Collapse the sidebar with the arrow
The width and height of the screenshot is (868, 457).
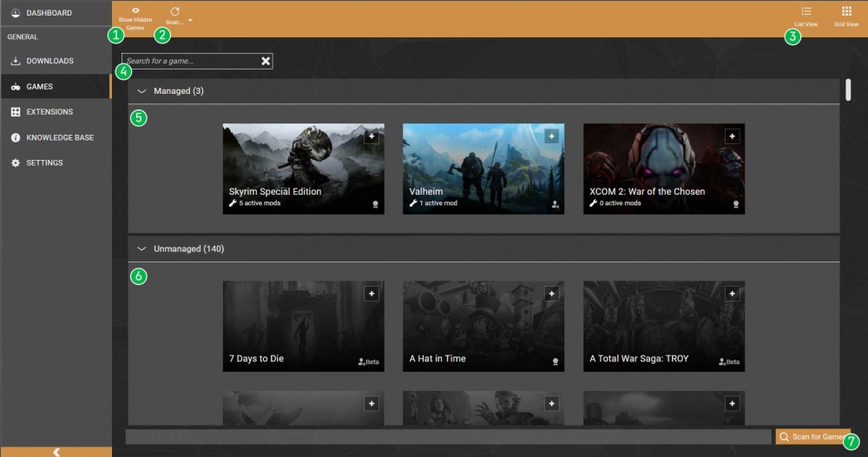[x=56, y=452]
